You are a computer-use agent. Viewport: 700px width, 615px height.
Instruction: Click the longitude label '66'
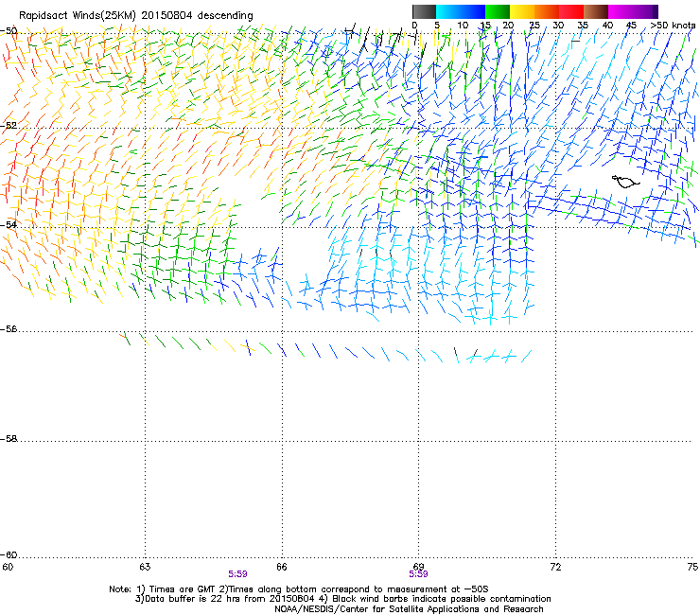point(282,567)
